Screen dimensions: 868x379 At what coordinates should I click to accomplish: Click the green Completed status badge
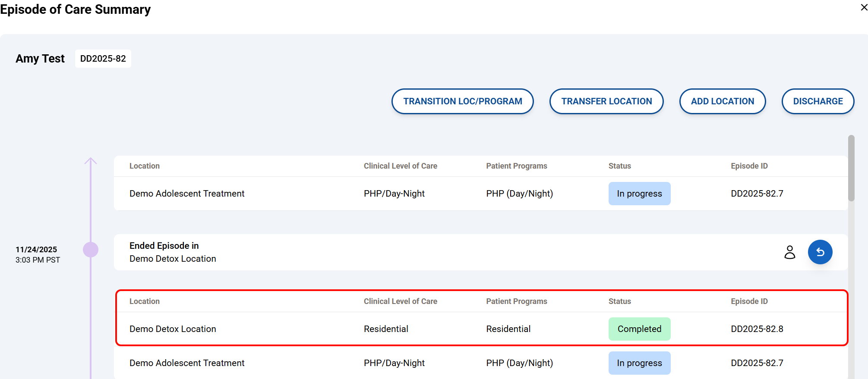tap(639, 329)
